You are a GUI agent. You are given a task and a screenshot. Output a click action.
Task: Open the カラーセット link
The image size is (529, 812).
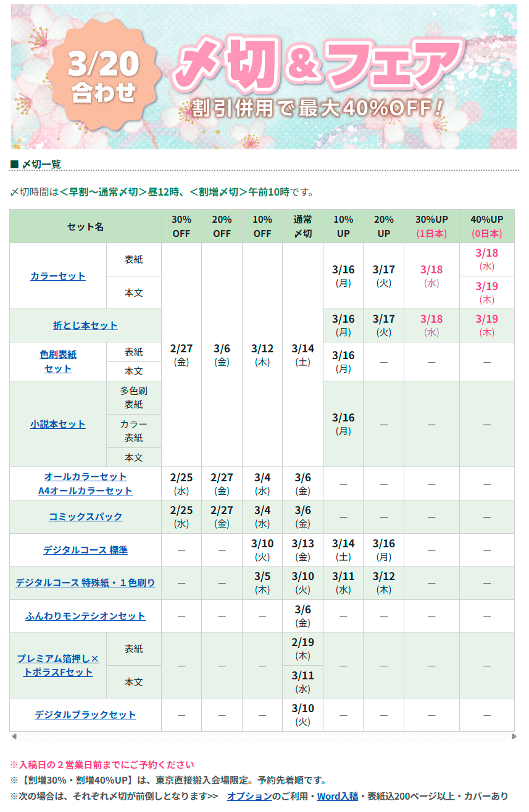pos(58,276)
